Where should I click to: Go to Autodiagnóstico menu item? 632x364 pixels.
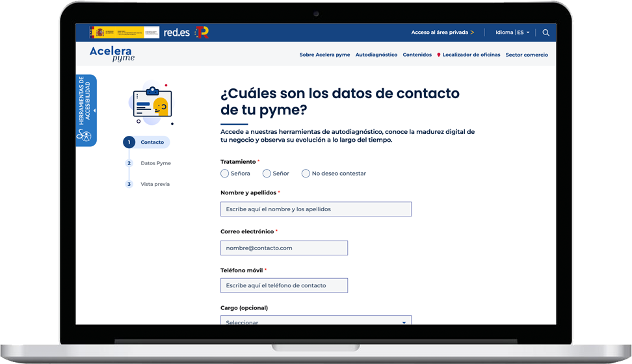click(x=376, y=55)
